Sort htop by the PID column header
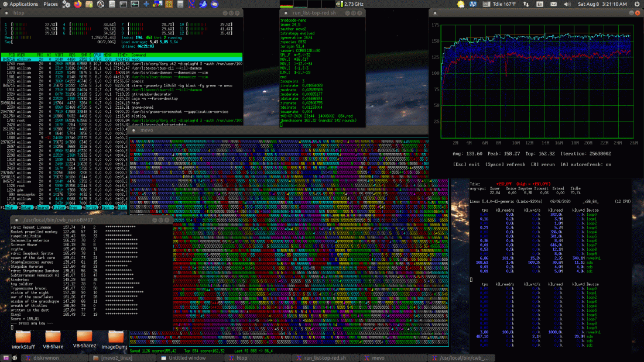The width and height of the screenshot is (644, 362). point(12,55)
